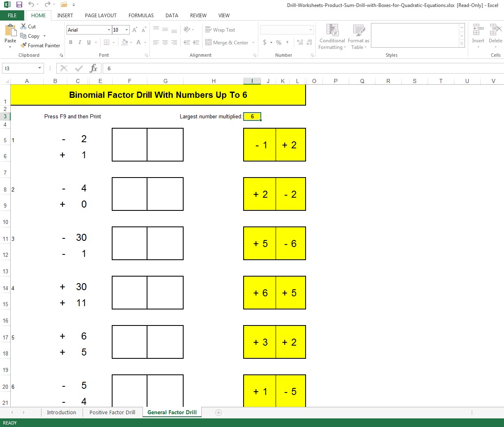Screen dimensions: 504x427
Task: Open the FORMULAS ribbon tab
Action: coord(141,16)
